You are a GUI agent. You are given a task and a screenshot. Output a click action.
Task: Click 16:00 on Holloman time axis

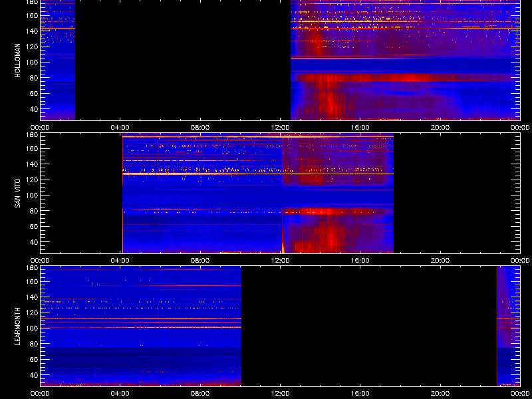pos(360,128)
